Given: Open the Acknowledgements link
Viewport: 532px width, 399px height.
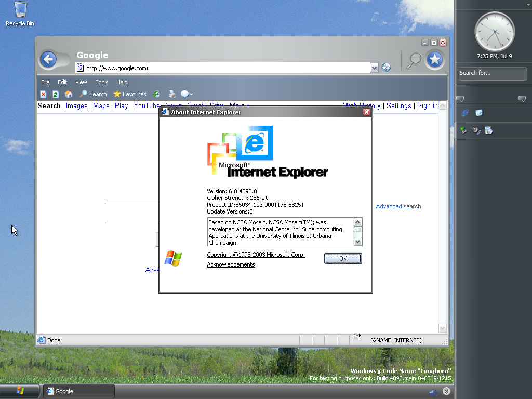Looking at the screenshot, I should click(231, 264).
